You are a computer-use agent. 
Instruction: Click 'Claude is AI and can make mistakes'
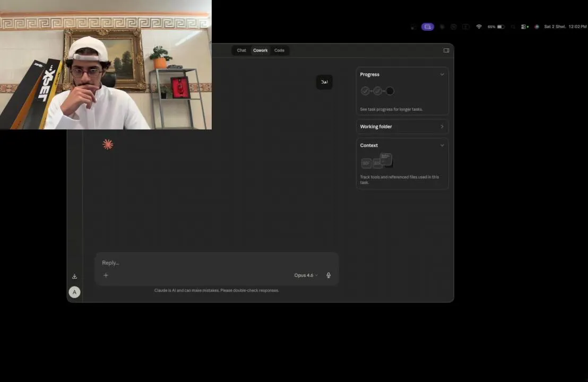click(x=217, y=290)
